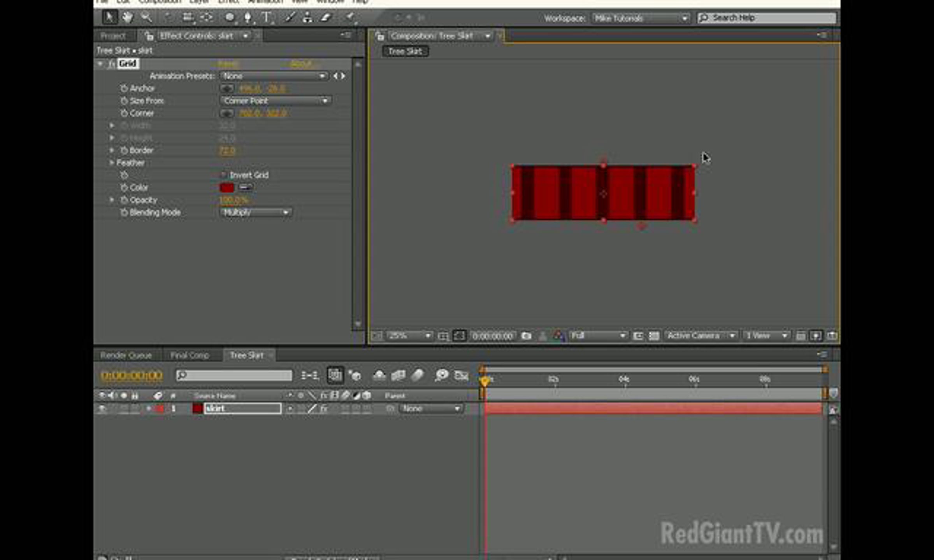Switch to the Project tab

point(113,36)
